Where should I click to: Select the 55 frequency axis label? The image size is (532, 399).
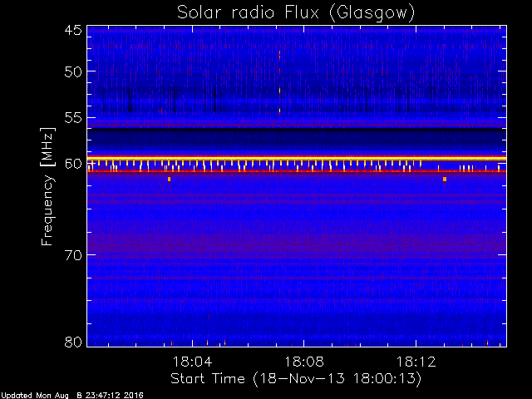pyautogui.click(x=73, y=118)
